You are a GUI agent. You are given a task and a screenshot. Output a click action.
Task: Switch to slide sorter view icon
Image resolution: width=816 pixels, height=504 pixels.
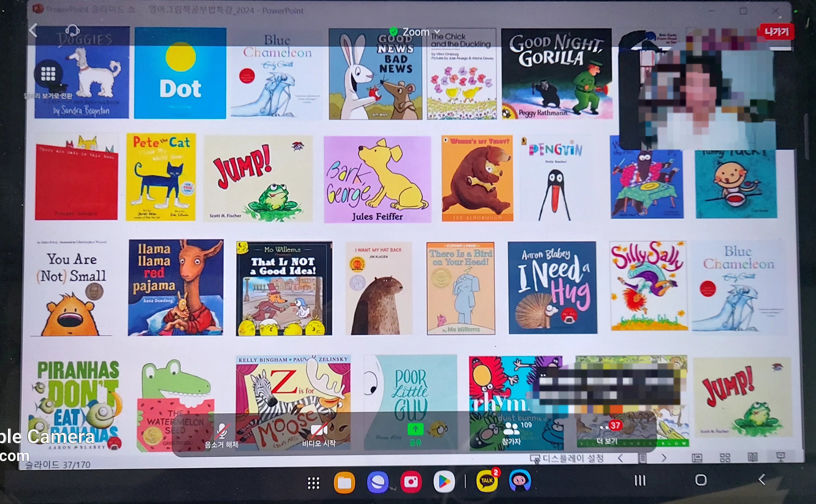coord(725,458)
